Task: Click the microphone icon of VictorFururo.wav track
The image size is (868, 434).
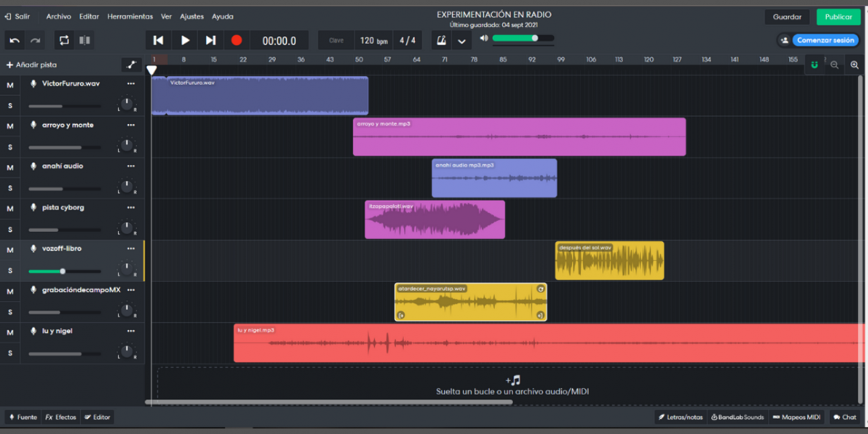Action: 33,84
